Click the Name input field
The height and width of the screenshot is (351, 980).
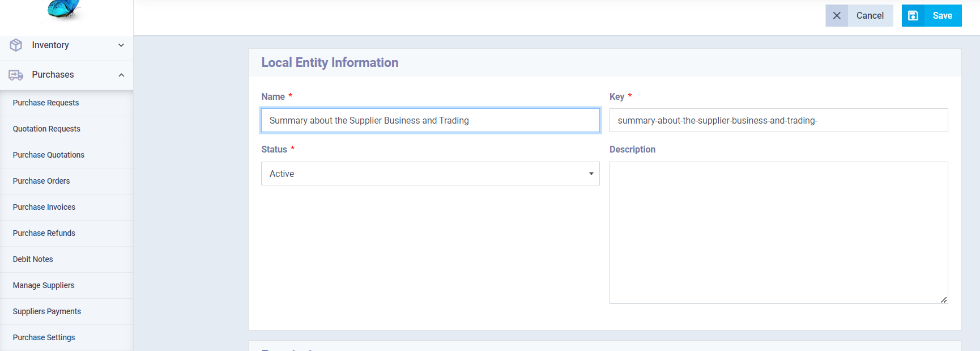pyautogui.click(x=430, y=120)
